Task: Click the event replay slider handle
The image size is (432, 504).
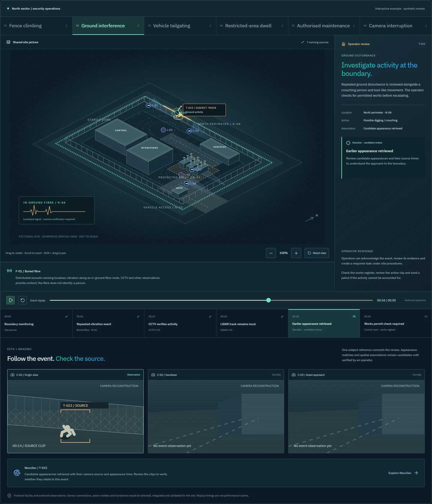Action: coord(268,300)
